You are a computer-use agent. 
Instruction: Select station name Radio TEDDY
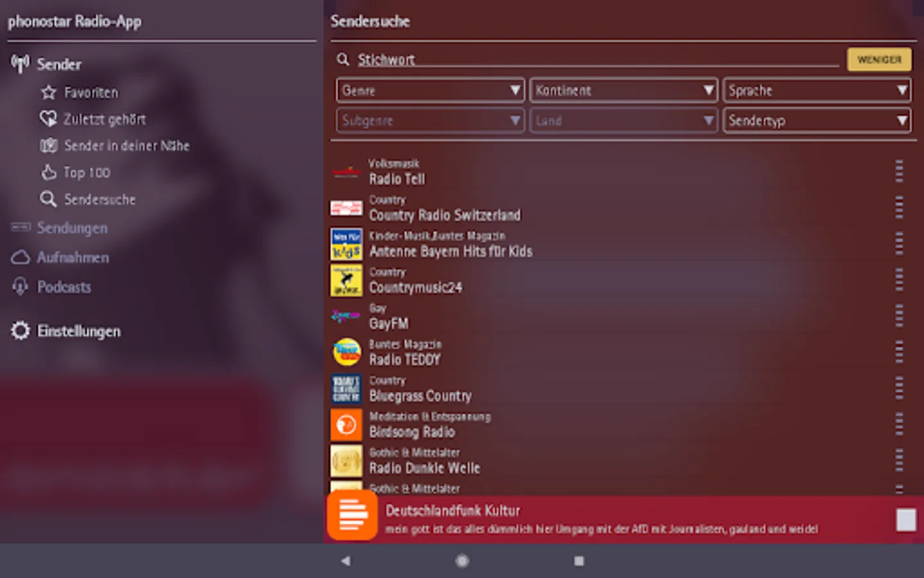(x=404, y=360)
